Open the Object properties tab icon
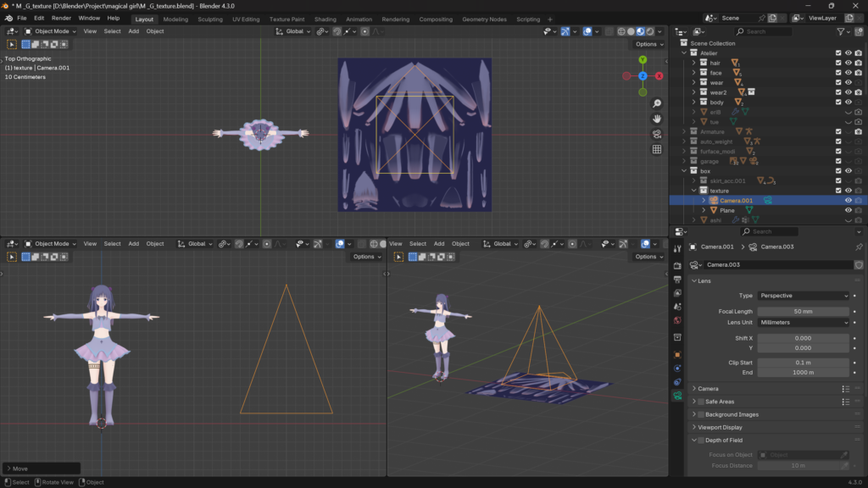Viewport: 868px width, 488px height. click(676, 354)
